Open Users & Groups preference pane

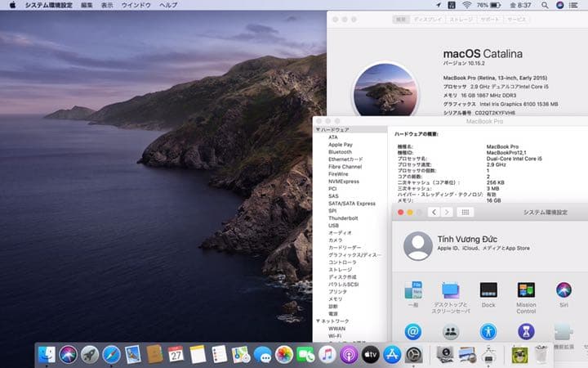[x=451, y=331]
